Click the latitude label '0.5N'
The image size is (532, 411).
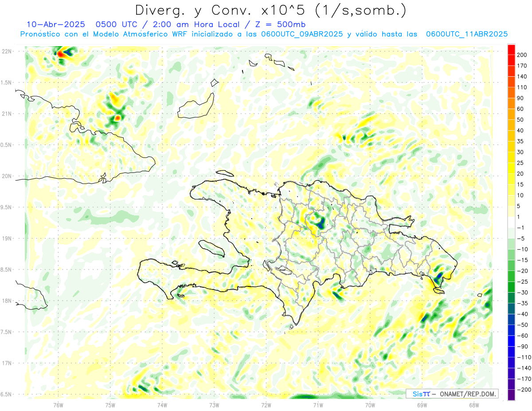[7, 145]
